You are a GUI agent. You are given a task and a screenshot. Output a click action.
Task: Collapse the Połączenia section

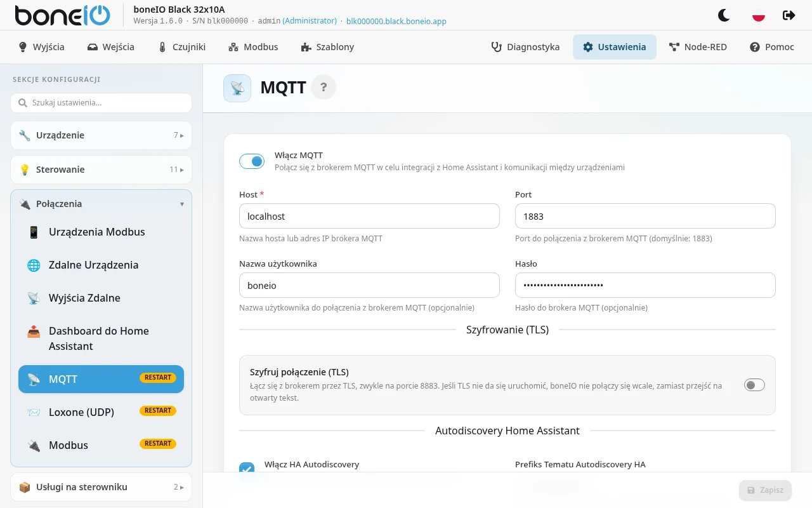point(101,204)
